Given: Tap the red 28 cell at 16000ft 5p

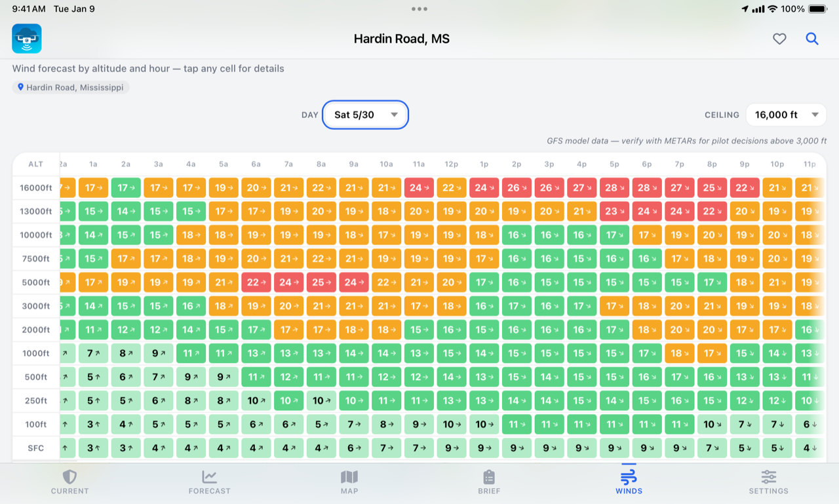Looking at the screenshot, I should pyautogui.click(x=614, y=188).
